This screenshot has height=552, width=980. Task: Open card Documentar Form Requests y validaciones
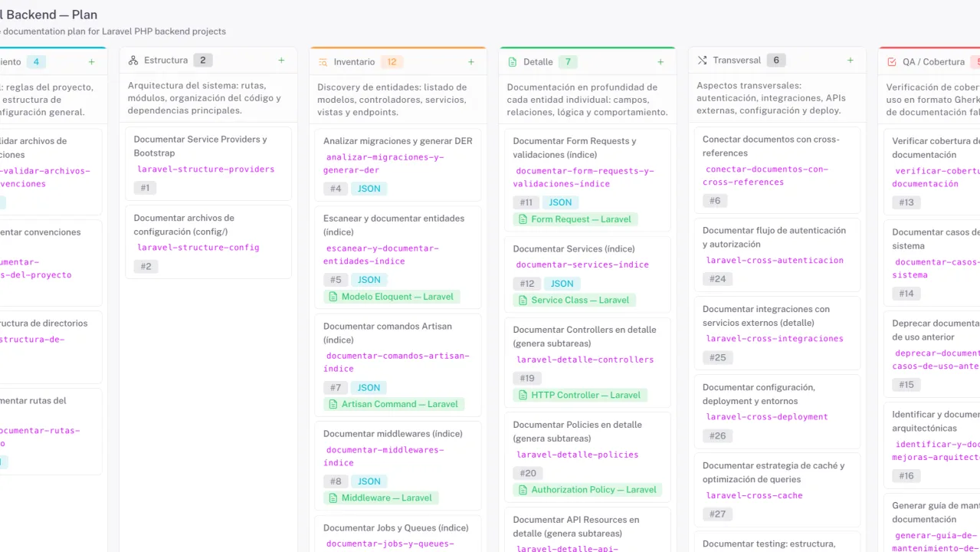[x=588, y=180]
